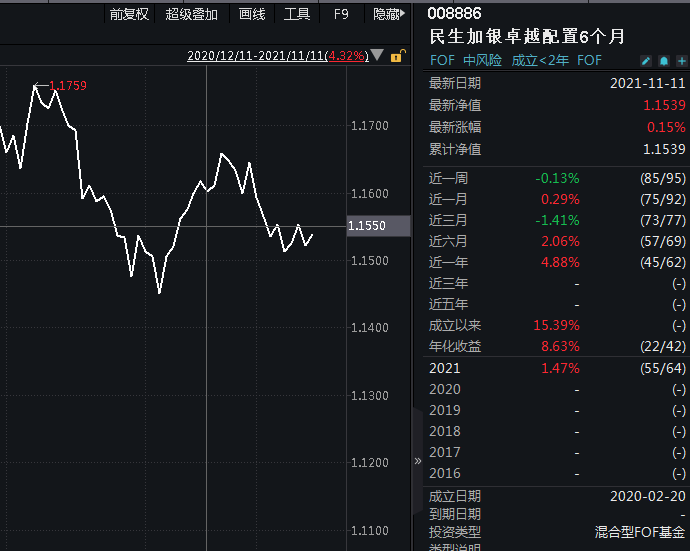Click the 近一年 ranking (45/62)
690x551 pixels.
[663, 262]
